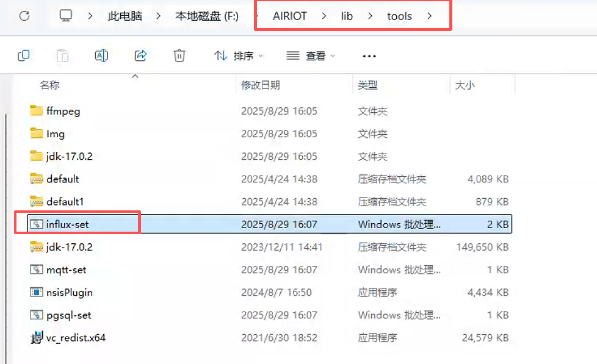This screenshot has height=364, width=597.
Task: Click the refresh icon in address bar
Action: pyautogui.click(x=24, y=16)
